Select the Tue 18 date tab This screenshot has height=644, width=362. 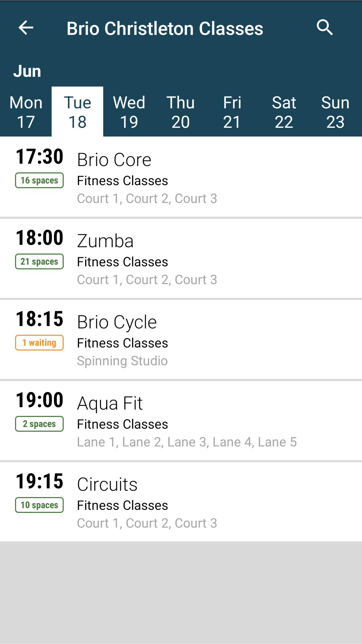[77, 112]
